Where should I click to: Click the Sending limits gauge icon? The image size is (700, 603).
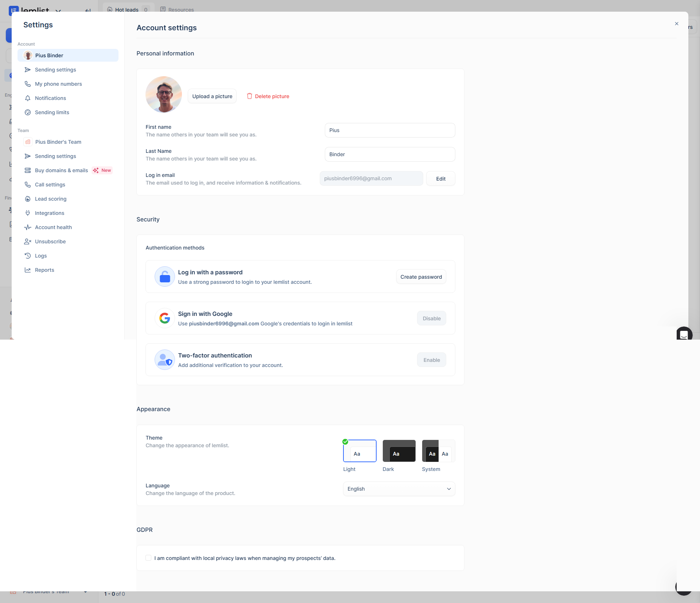click(x=28, y=112)
